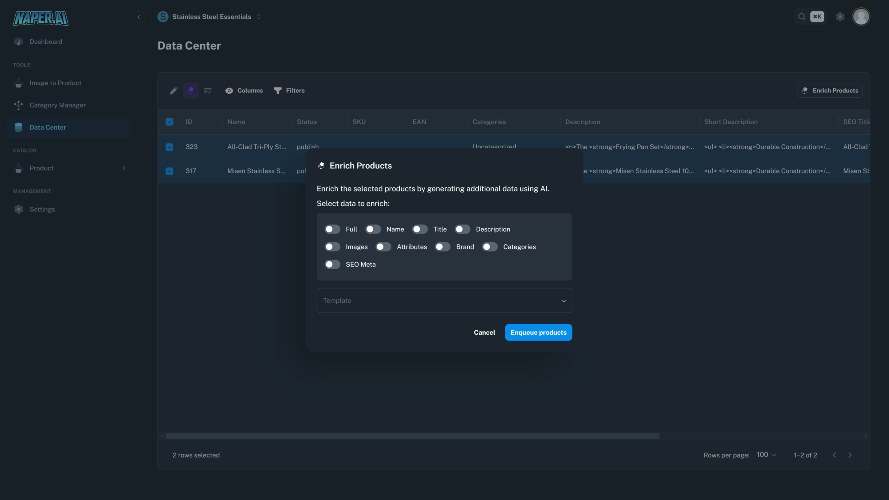Screen dimensions: 889x500
Task: Click the All-Clad Tri-Ply product name cell
Action: click(x=257, y=147)
